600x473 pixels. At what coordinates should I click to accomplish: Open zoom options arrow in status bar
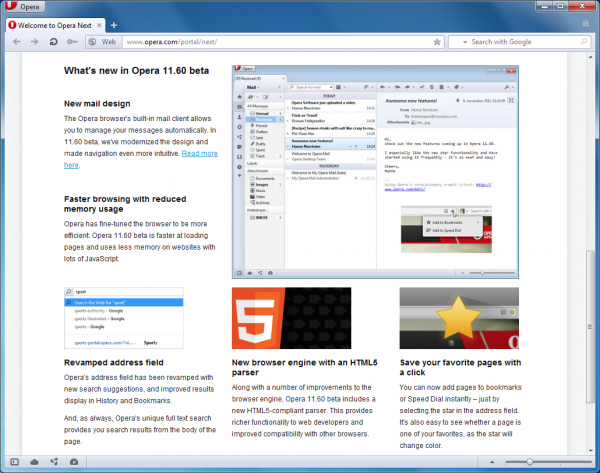point(492,462)
